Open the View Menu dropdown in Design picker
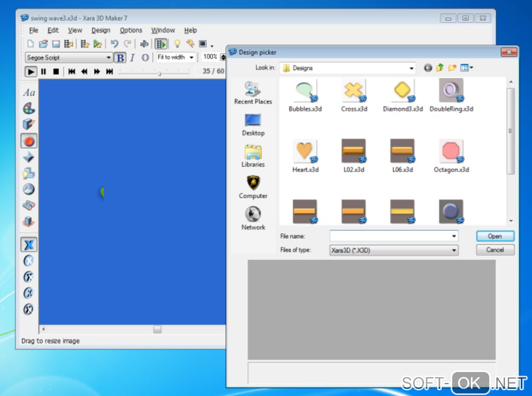 (466, 68)
